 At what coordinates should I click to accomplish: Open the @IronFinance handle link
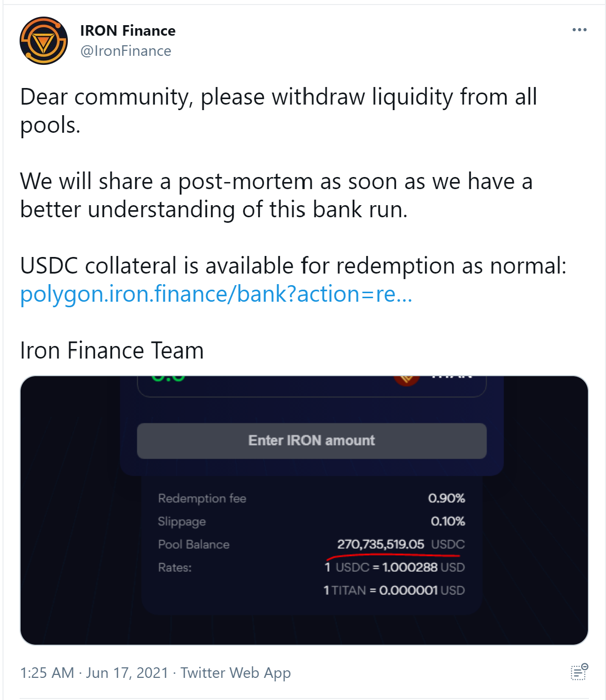point(126,51)
